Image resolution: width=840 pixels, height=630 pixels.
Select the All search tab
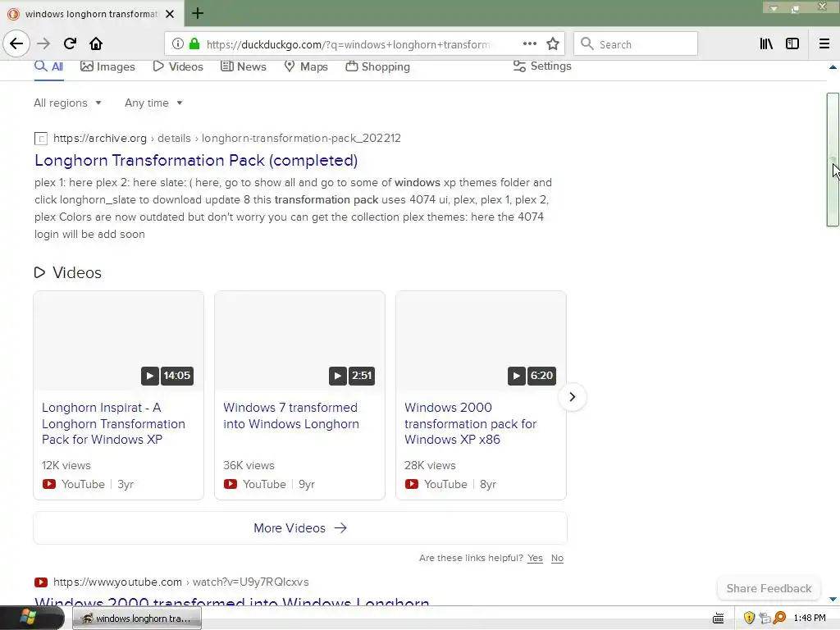(48, 67)
